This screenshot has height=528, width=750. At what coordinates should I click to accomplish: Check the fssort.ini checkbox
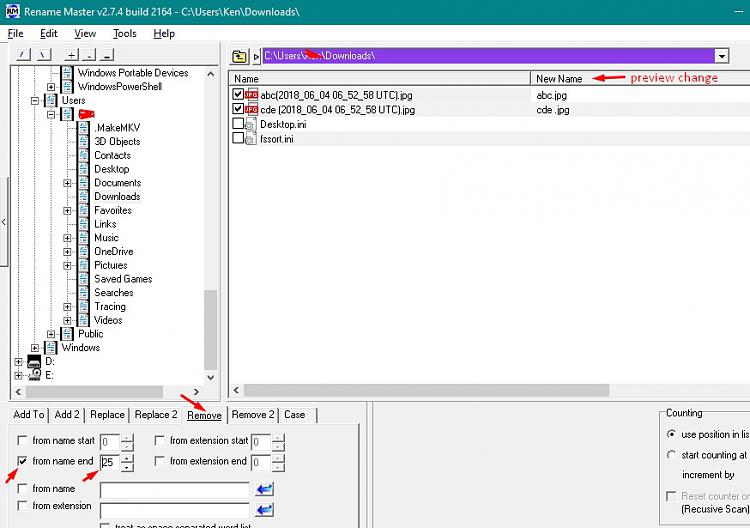coord(238,138)
